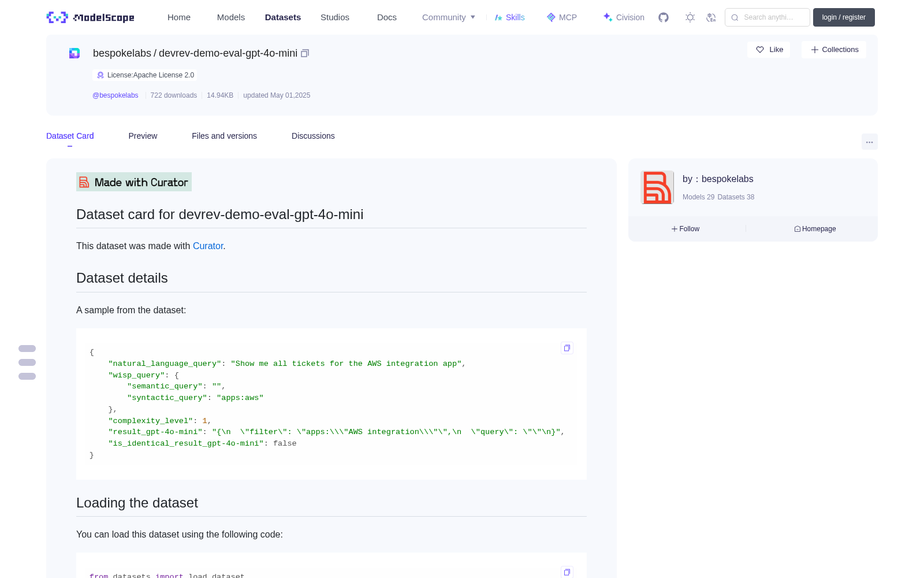Click "is_identical_result_gpt-4o-mini" key in code
Viewport: 924px width, 578px height.
186,443
